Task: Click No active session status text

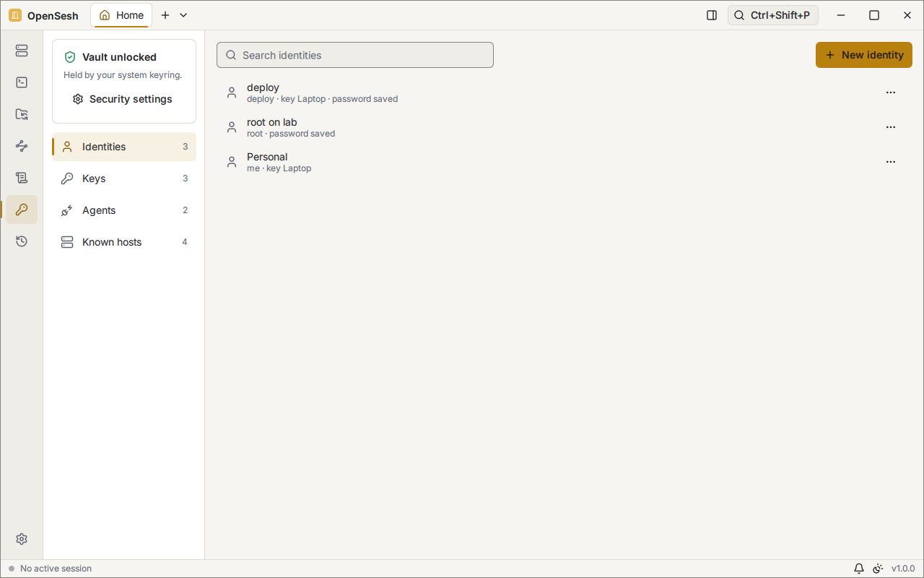Action: [x=56, y=569]
